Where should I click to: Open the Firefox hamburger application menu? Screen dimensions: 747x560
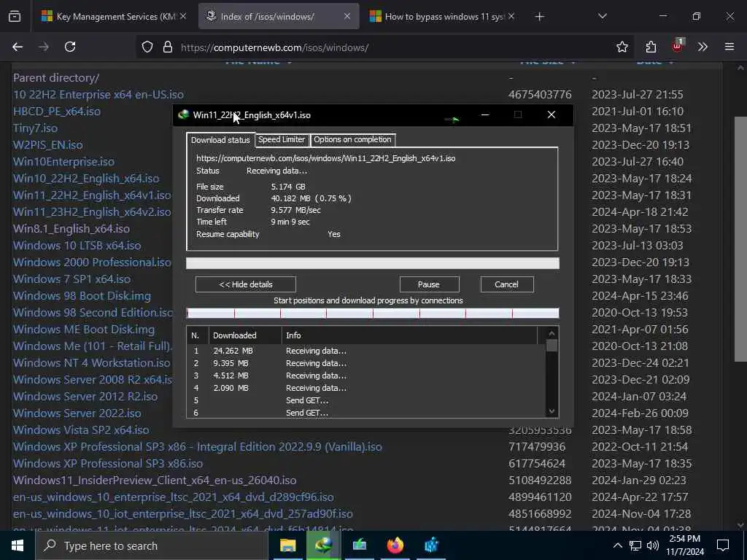(x=729, y=47)
